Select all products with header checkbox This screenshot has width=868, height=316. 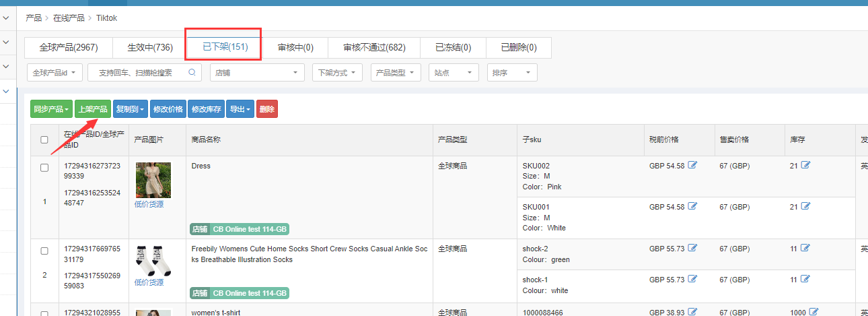pyautogui.click(x=44, y=140)
